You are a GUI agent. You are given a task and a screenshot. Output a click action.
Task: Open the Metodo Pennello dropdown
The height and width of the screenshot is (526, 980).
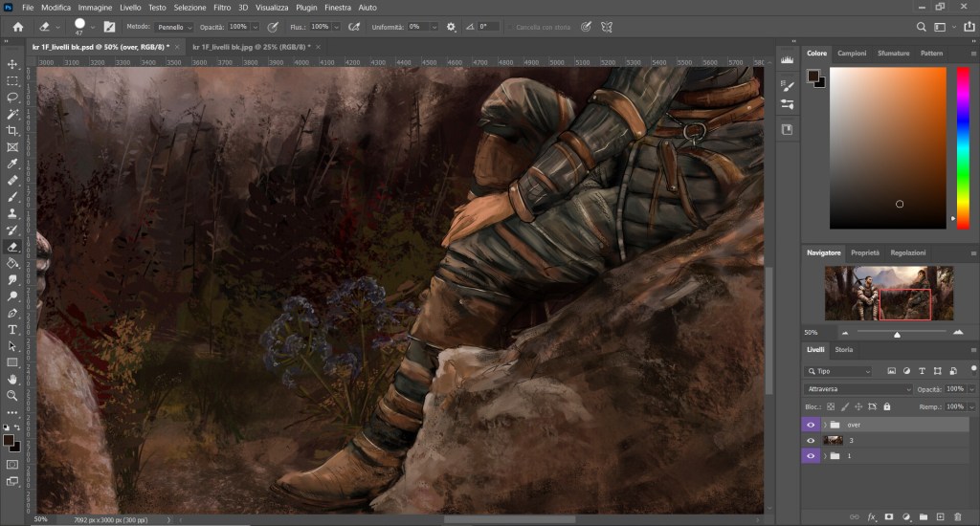[x=172, y=27]
